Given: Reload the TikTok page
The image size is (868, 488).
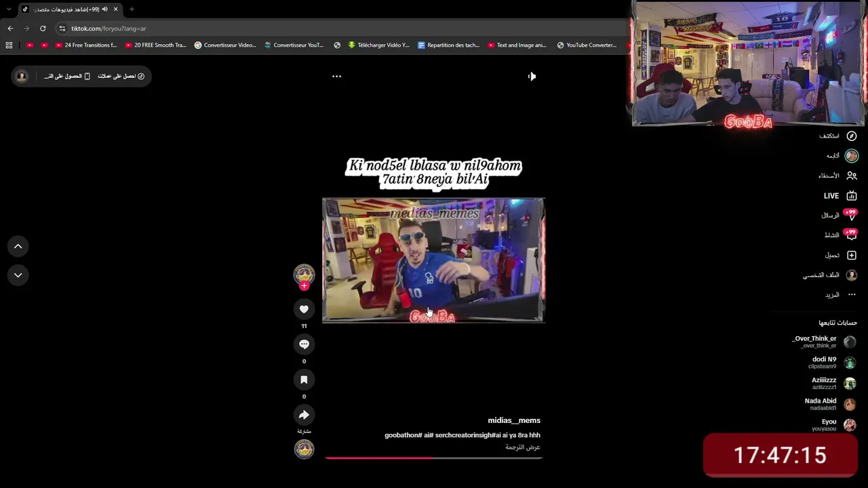Looking at the screenshot, I should [x=43, y=28].
